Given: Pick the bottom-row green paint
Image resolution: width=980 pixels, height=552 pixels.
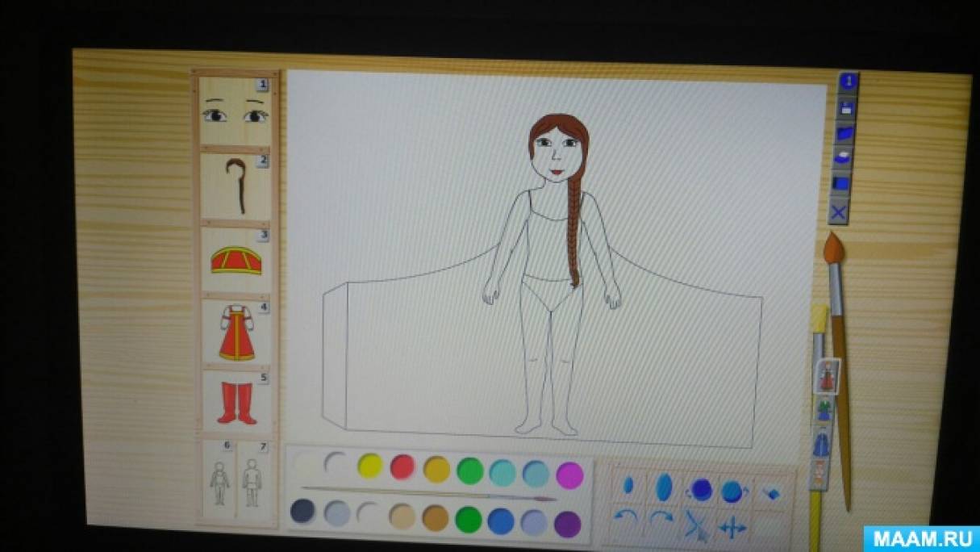Looking at the screenshot, I should pyautogui.click(x=469, y=519).
